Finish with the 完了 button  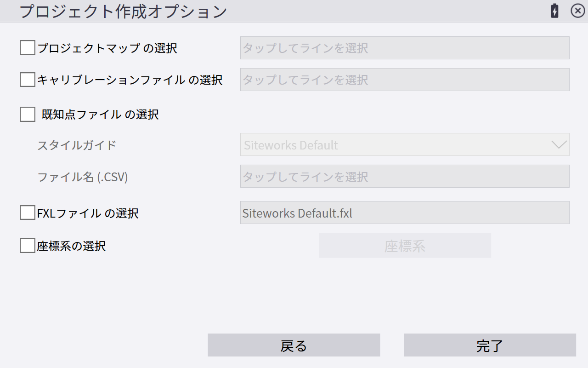[x=490, y=345]
